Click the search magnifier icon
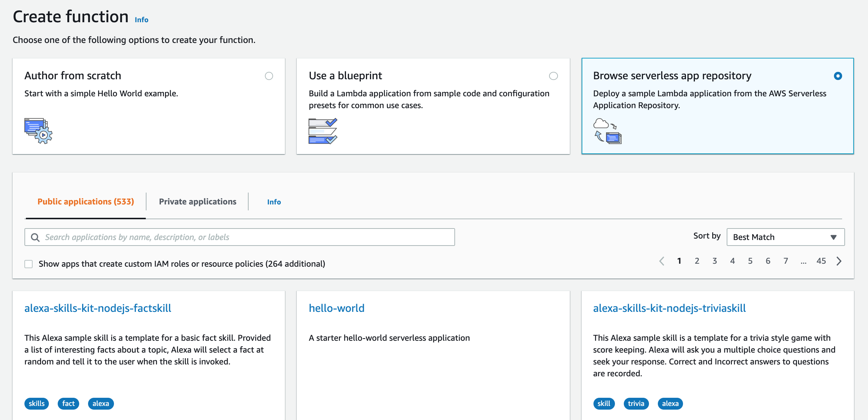Screen dimensions: 868x420 (35, 237)
